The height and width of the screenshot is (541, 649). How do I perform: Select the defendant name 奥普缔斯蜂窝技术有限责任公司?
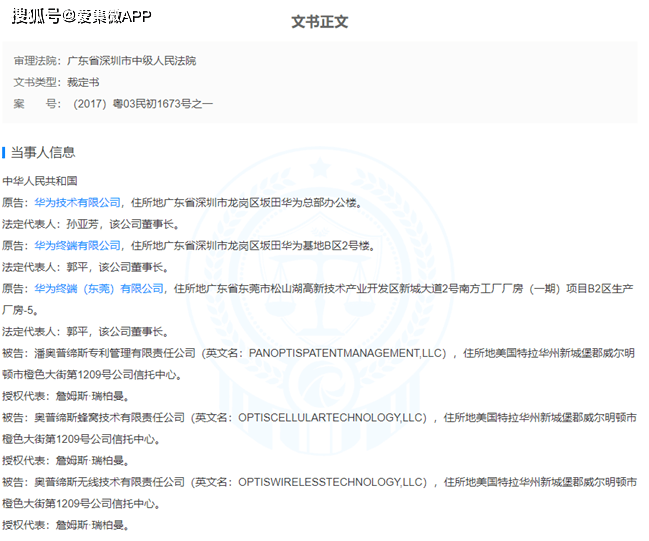[x=110, y=418]
